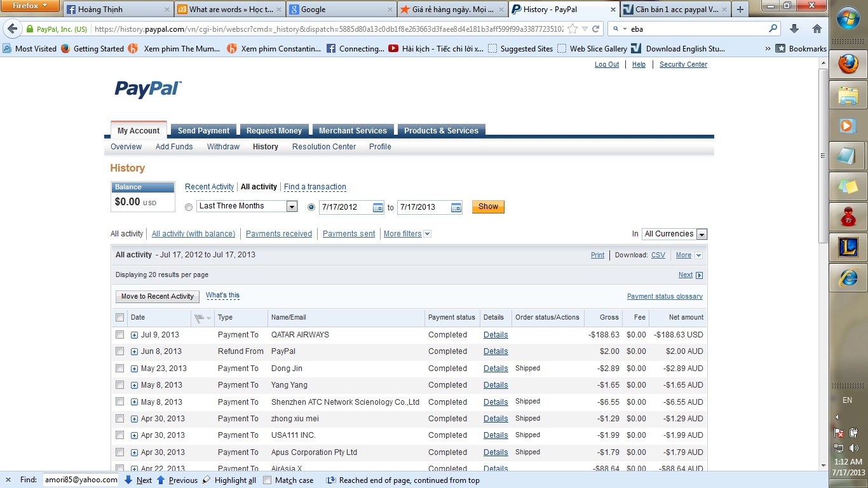
Task: Check the Refund From PayPal row checkbox
Action: (120, 351)
